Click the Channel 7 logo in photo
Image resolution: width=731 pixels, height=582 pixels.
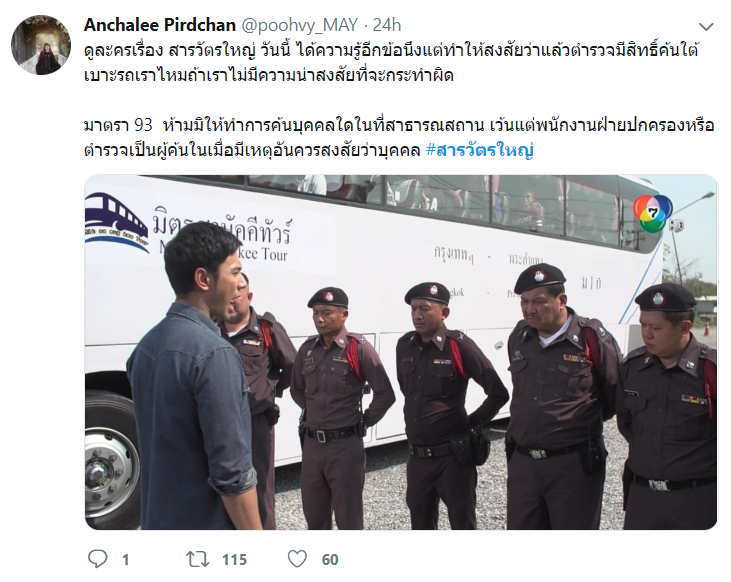tap(653, 213)
